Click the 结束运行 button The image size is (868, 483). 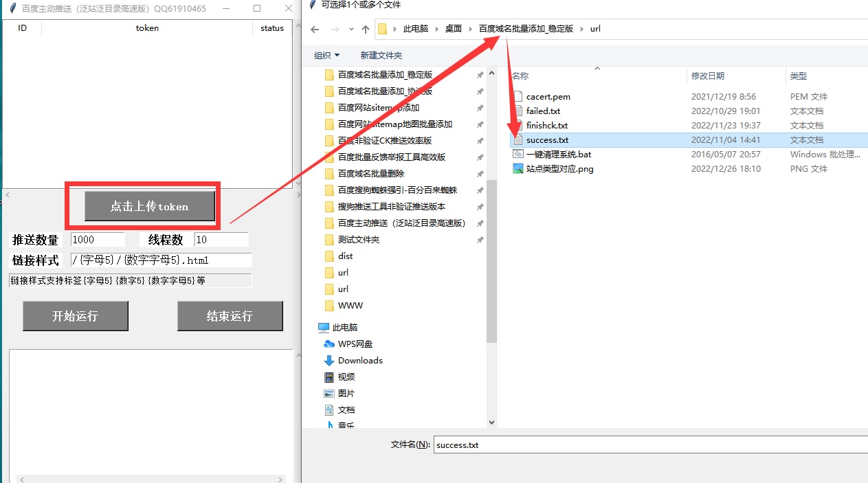(x=230, y=316)
